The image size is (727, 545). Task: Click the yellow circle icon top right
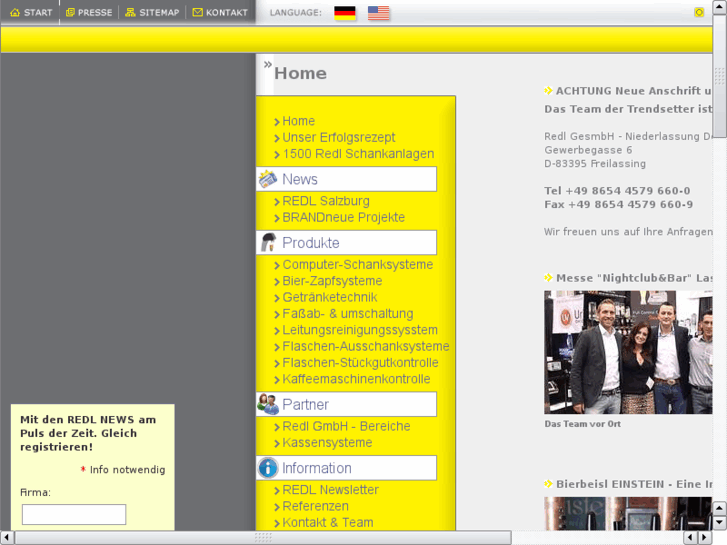699,13
